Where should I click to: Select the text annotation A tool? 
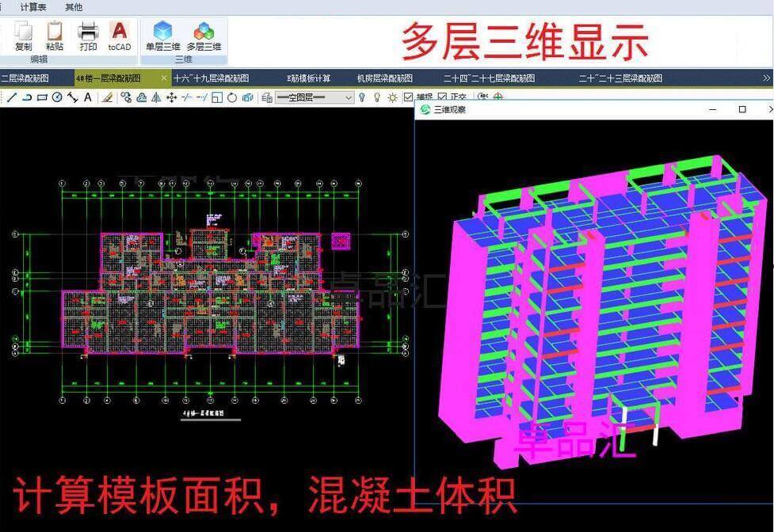tap(88, 97)
